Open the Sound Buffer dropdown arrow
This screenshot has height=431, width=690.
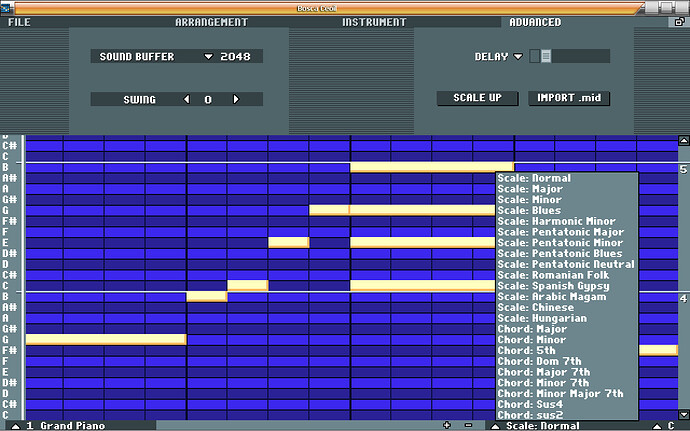click(209, 57)
